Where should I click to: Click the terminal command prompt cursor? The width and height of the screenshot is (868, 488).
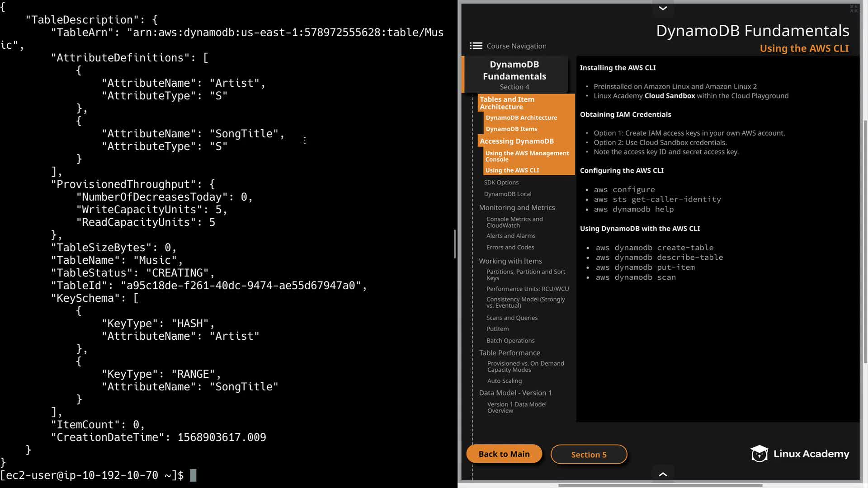click(193, 475)
